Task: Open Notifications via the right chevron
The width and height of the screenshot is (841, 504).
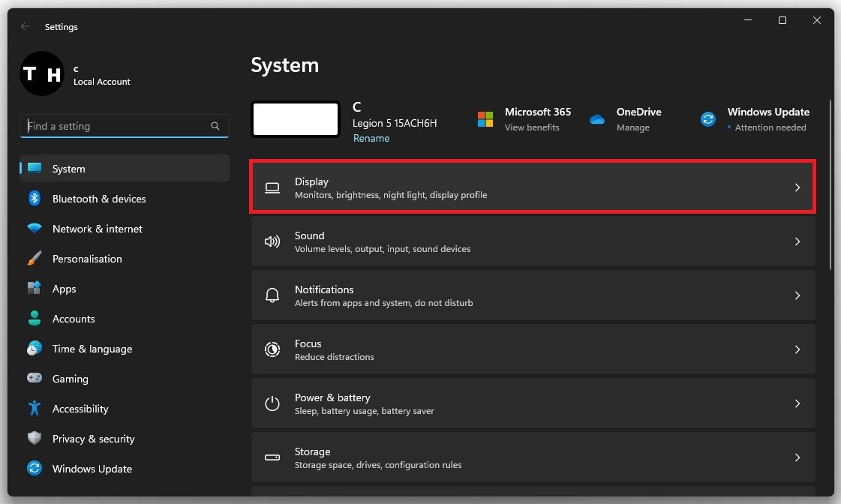Action: [x=797, y=295]
